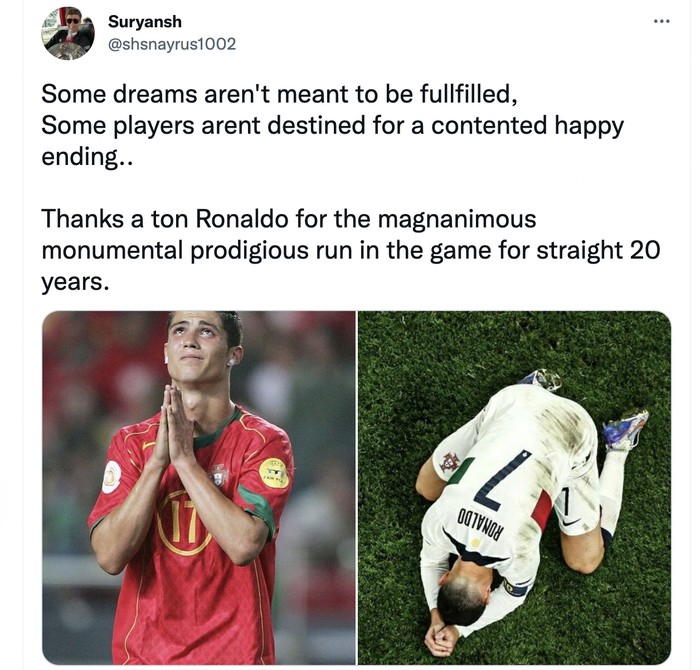700x670 pixels.
Task: Open the red jersey praying photo
Action: [199, 487]
